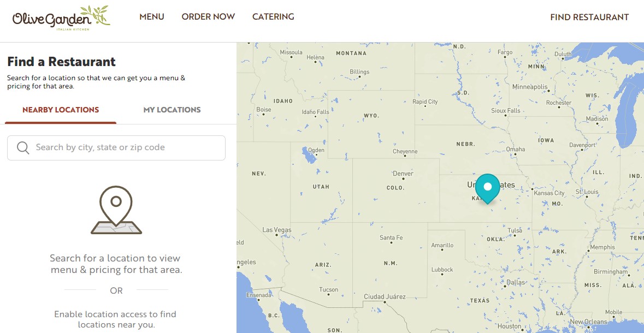Click the magnifying glass search icon
644x333 pixels.
point(23,148)
